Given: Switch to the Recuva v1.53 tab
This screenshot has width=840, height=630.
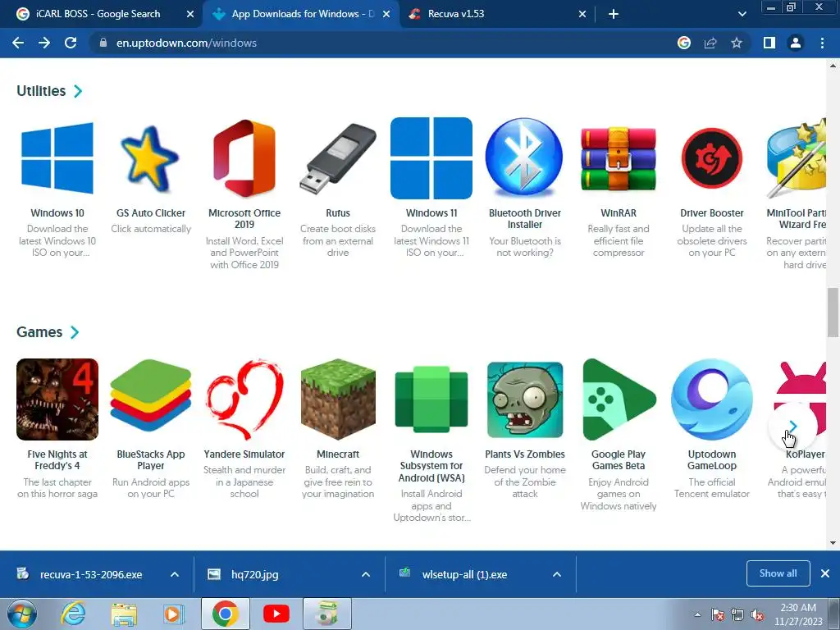Looking at the screenshot, I should point(455,14).
